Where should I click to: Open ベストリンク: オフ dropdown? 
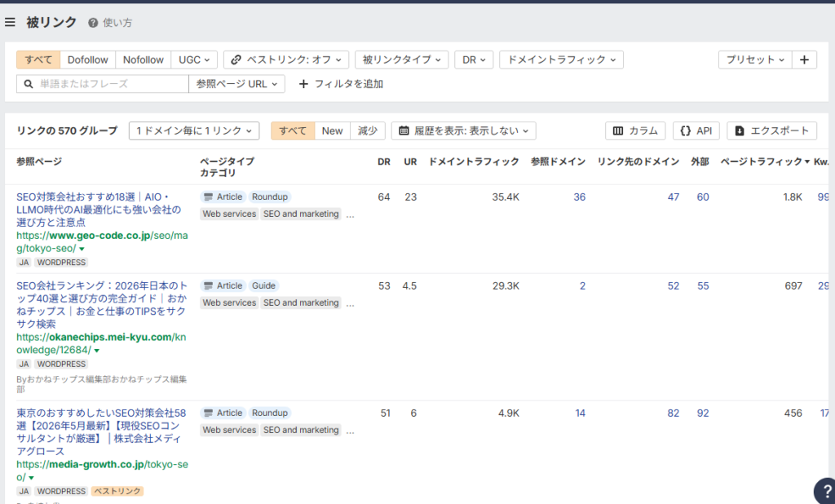coord(286,60)
